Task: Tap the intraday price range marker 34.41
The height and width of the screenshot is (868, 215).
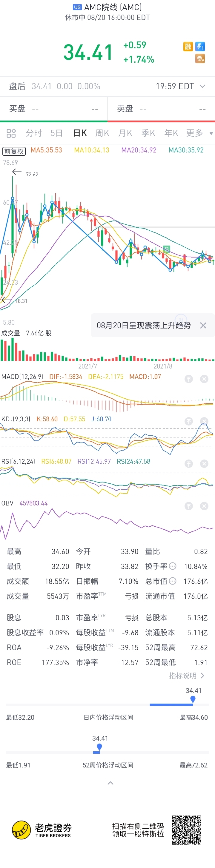Action: (193, 699)
